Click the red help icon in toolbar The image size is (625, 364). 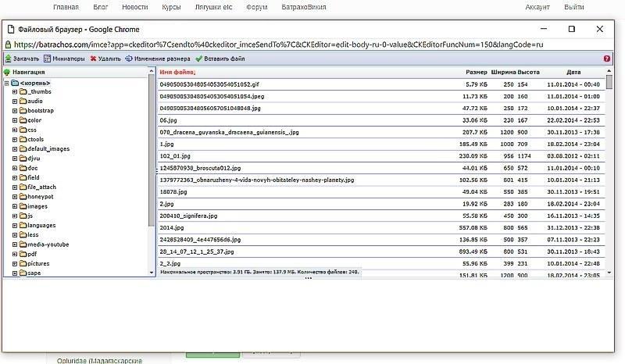[607, 59]
